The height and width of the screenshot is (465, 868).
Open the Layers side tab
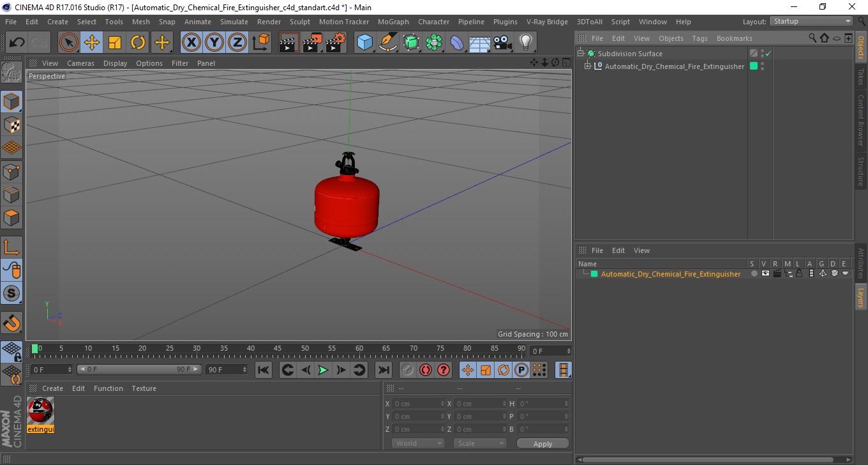(861, 297)
